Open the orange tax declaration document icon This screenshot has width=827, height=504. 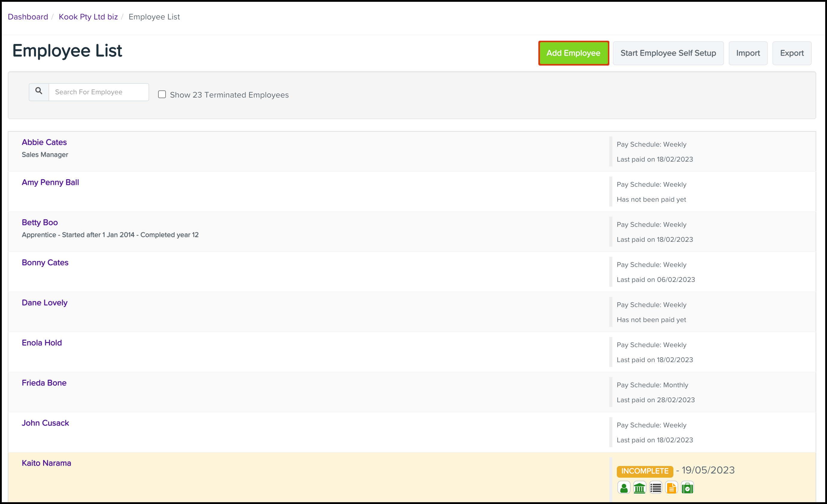671,488
